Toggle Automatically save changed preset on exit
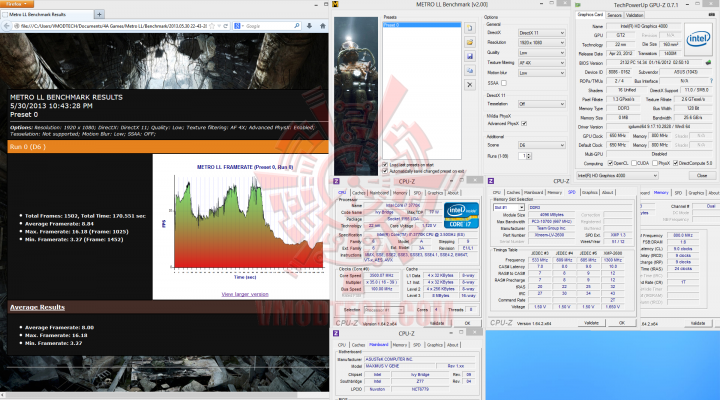 385,171
